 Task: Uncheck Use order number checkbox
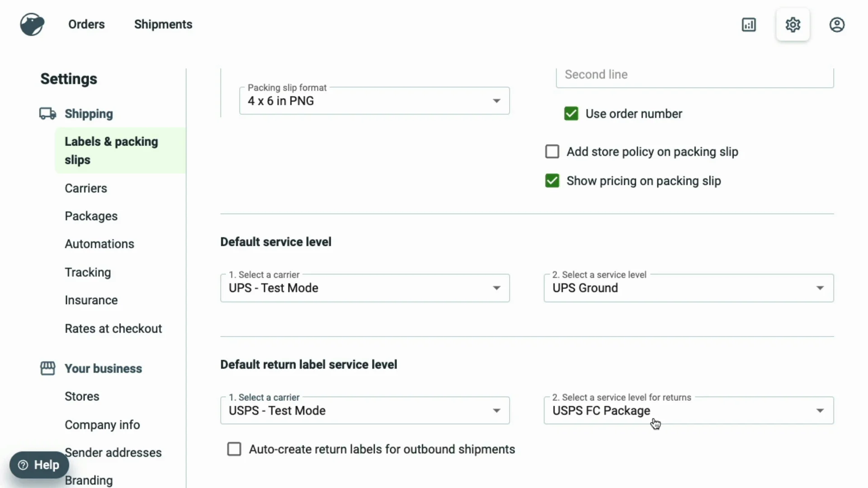pyautogui.click(x=571, y=113)
